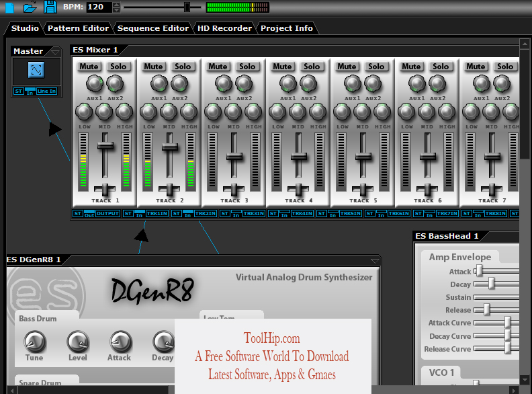Click Track 2 AUX1 knob
Viewport: 532px width, 394px height.
(159, 83)
